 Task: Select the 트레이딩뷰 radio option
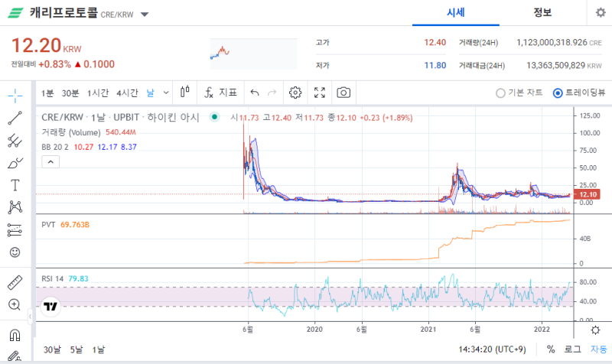point(579,93)
